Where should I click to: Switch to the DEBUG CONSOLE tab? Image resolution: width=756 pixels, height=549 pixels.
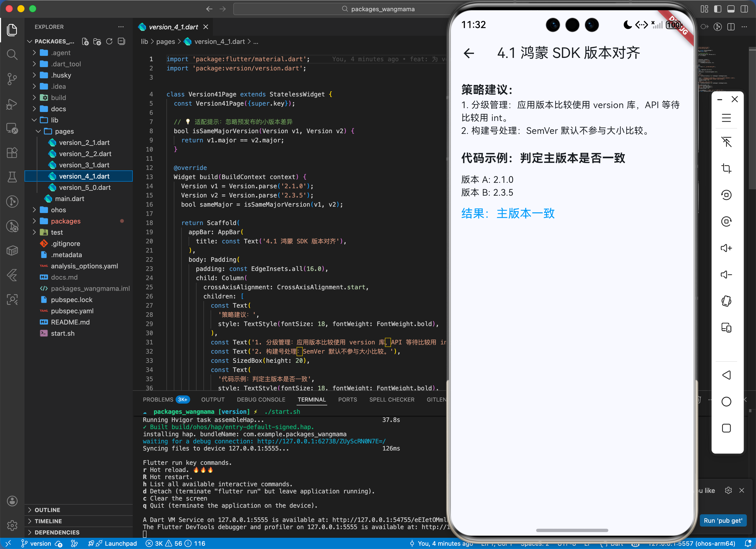[x=261, y=400]
